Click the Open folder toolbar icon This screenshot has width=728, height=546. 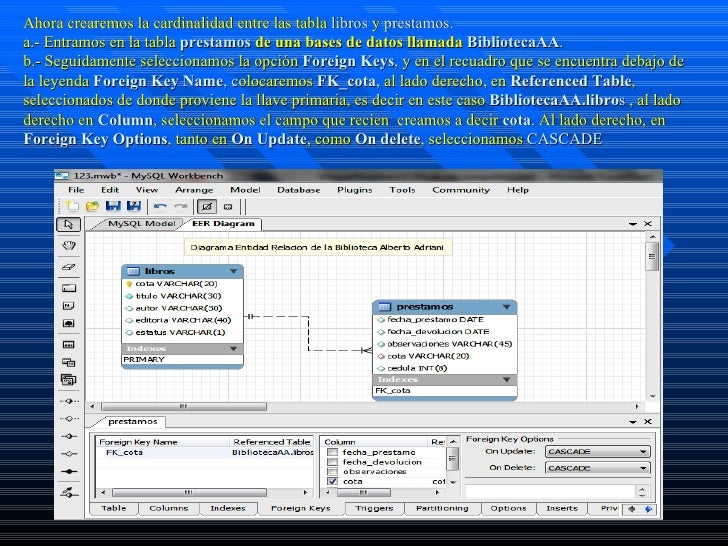pyautogui.click(x=92, y=206)
